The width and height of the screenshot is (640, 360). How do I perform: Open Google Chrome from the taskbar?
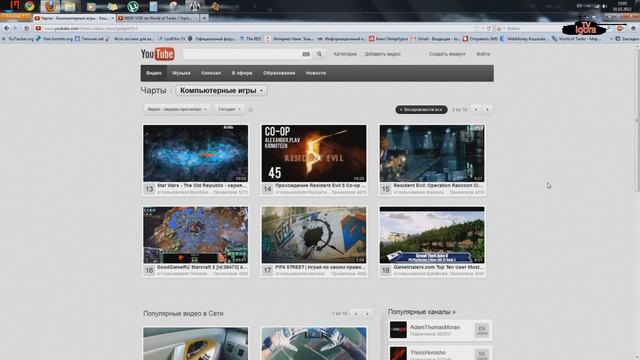coord(29,6)
